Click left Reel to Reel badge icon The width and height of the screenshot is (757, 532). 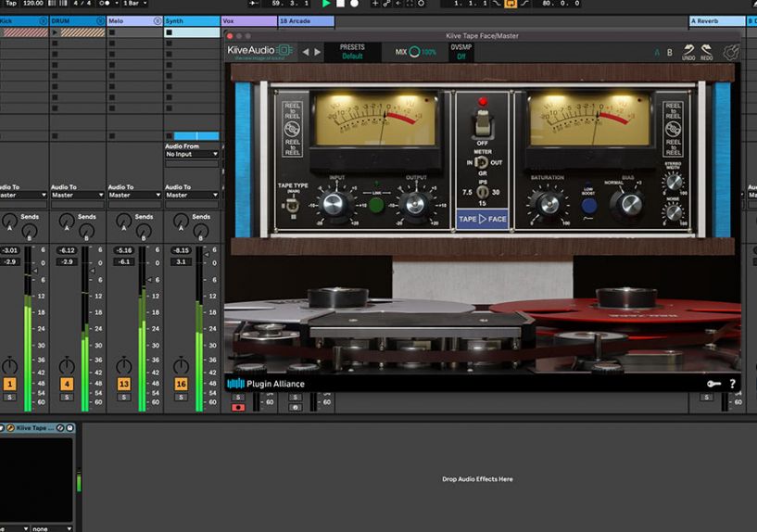click(x=292, y=129)
